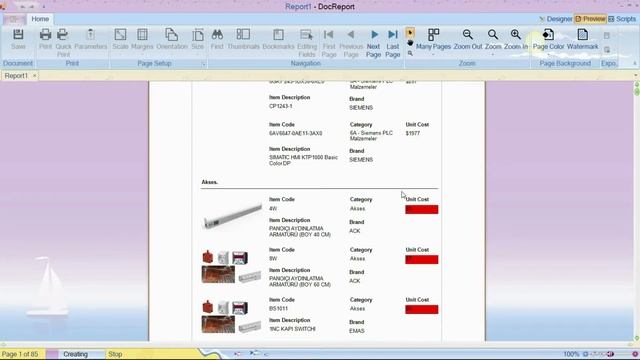Click the zoom slider minus button
The height and width of the screenshot is (360, 640).
pos(586,354)
